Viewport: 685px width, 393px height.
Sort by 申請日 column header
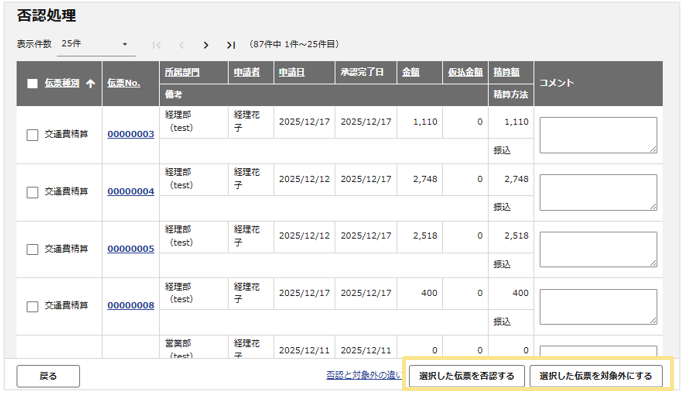(291, 72)
